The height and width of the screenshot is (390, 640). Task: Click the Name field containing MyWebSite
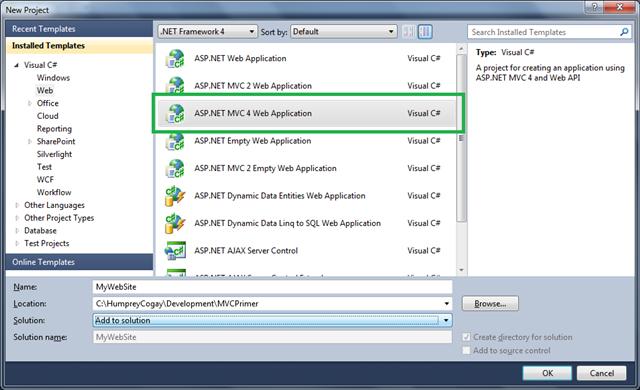(x=272, y=287)
